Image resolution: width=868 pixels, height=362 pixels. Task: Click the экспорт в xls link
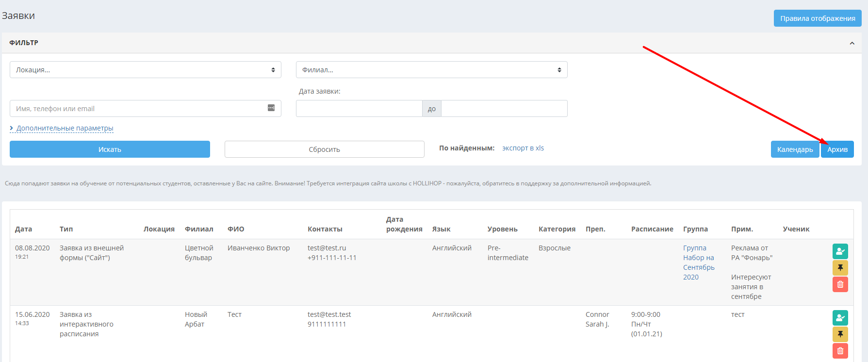(x=523, y=148)
